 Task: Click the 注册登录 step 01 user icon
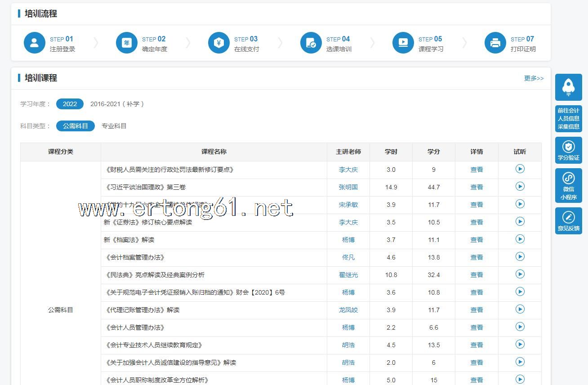pos(35,43)
